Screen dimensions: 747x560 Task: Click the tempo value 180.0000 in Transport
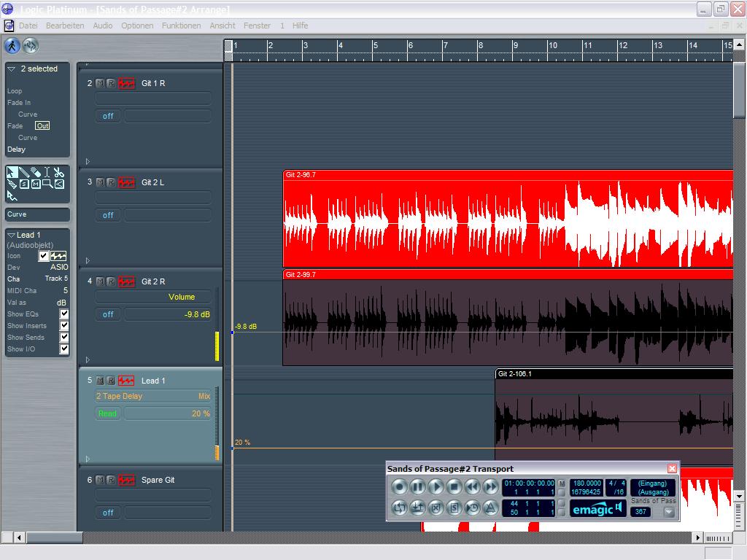(587, 483)
